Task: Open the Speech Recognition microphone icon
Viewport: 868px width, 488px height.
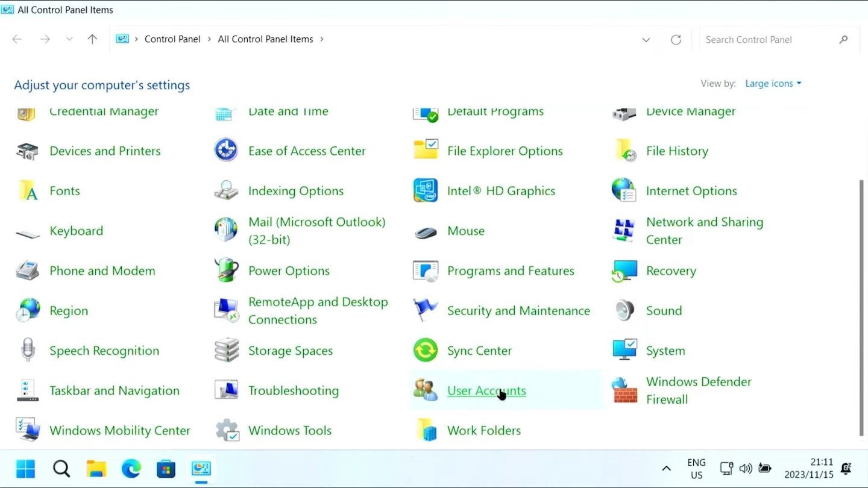Action: pyautogui.click(x=28, y=350)
